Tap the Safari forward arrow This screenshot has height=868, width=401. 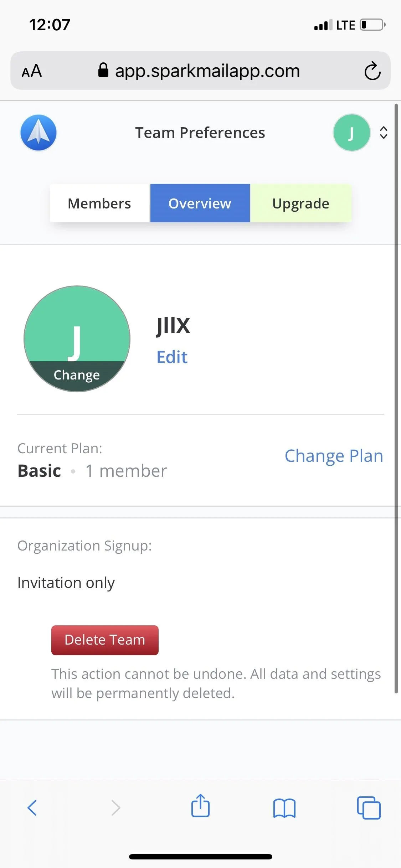click(x=116, y=807)
